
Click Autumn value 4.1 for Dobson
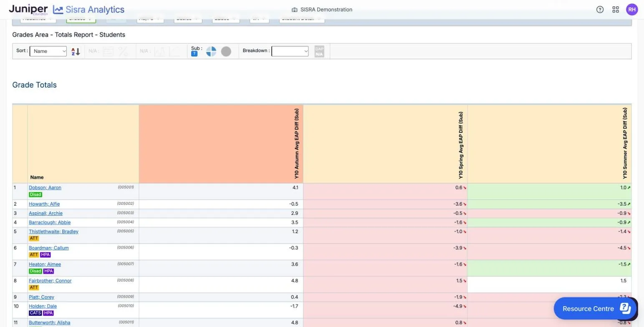[x=295, y=188]
